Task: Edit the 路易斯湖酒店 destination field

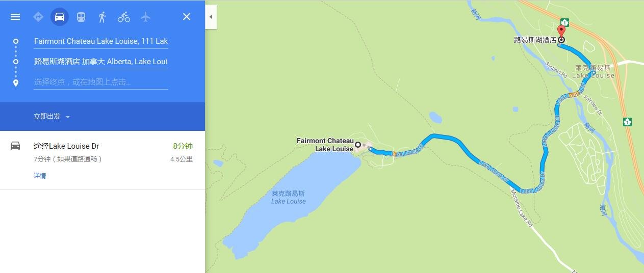Action: [101, 62]
